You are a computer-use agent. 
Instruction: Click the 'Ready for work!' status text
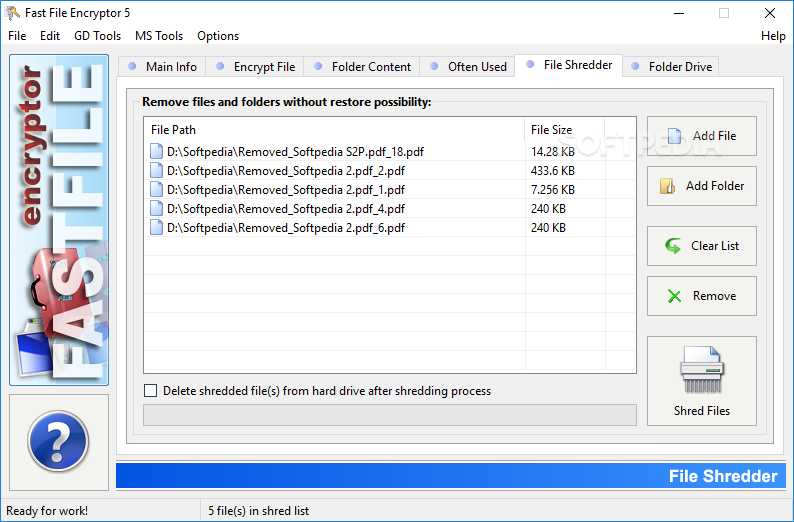[x=47, y=510]
